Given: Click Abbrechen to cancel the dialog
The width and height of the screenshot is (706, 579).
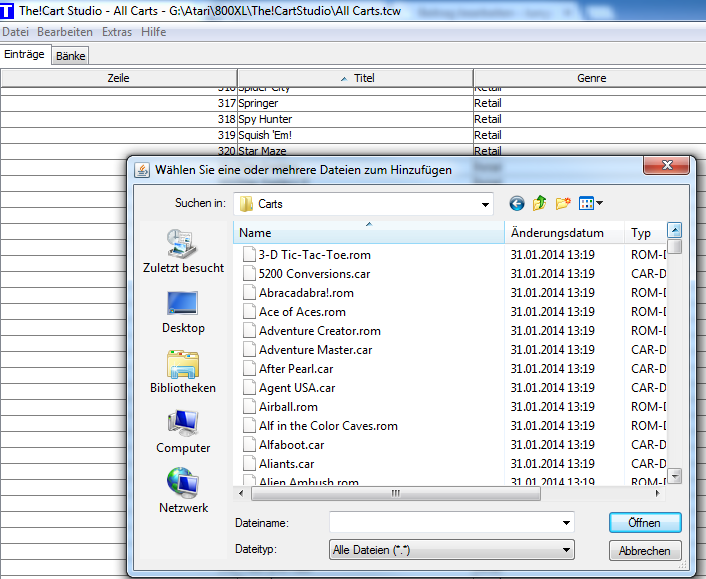Looking at the screenshot, I should pos(645,550).
